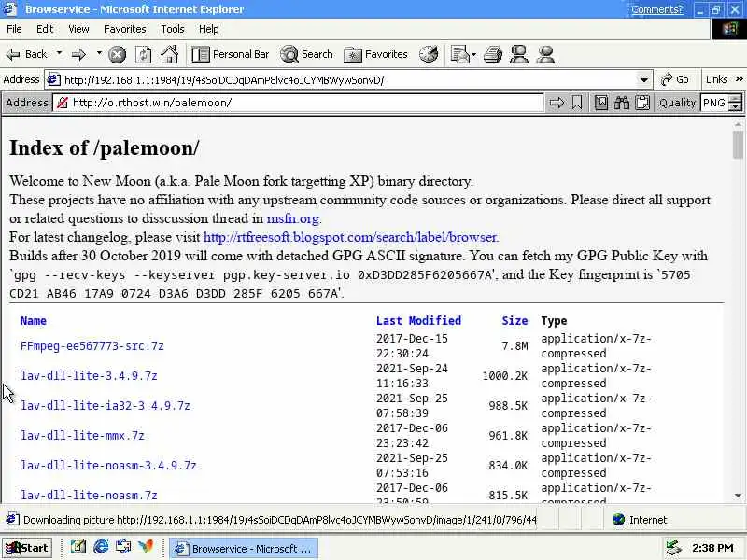
Task: Click the Quality PNG selector field
Action: [x=714, y=103]
